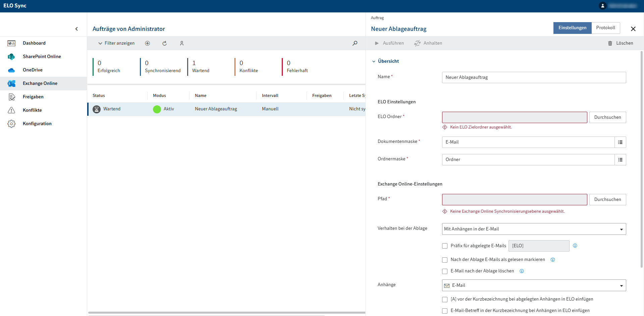The image size is (644, 316).
Task: Click the Konflikte warning icon
Action: [11, 110]
